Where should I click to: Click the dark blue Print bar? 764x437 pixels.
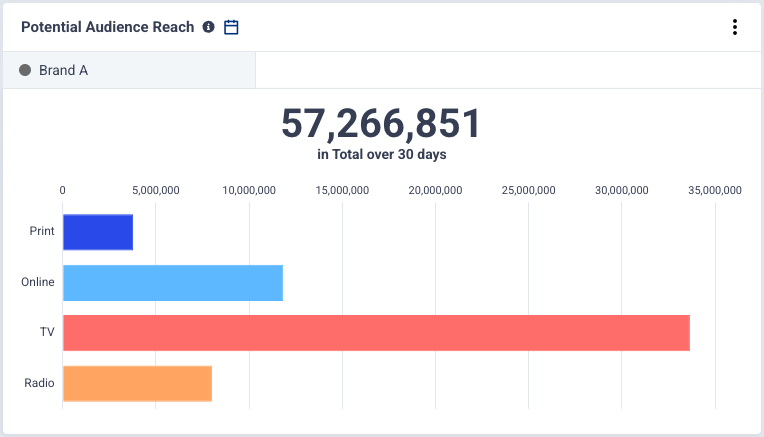pyautogui.click(x=98, y=232)
